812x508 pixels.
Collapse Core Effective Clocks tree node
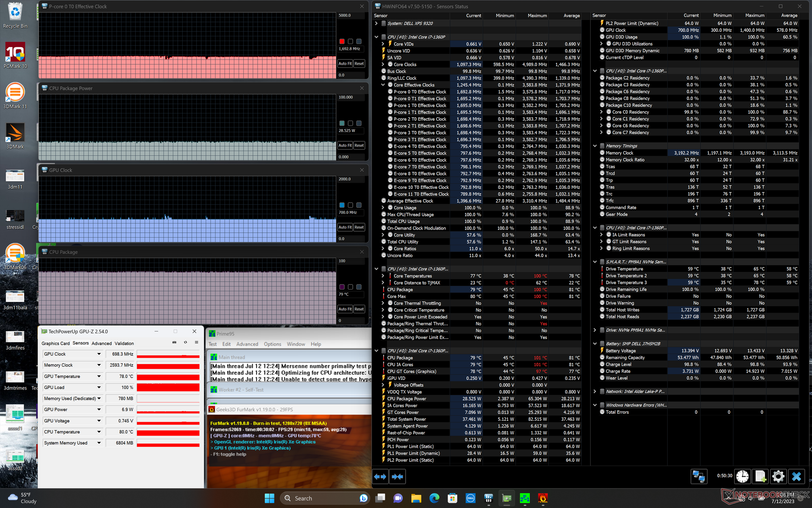(383, 85)
